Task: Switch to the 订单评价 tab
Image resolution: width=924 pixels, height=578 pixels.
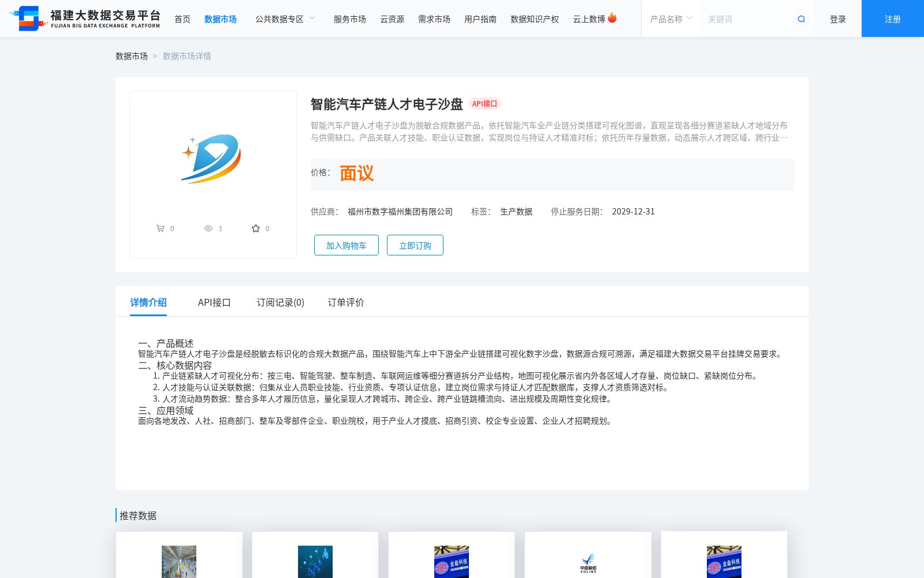Action: pos(346,302)
